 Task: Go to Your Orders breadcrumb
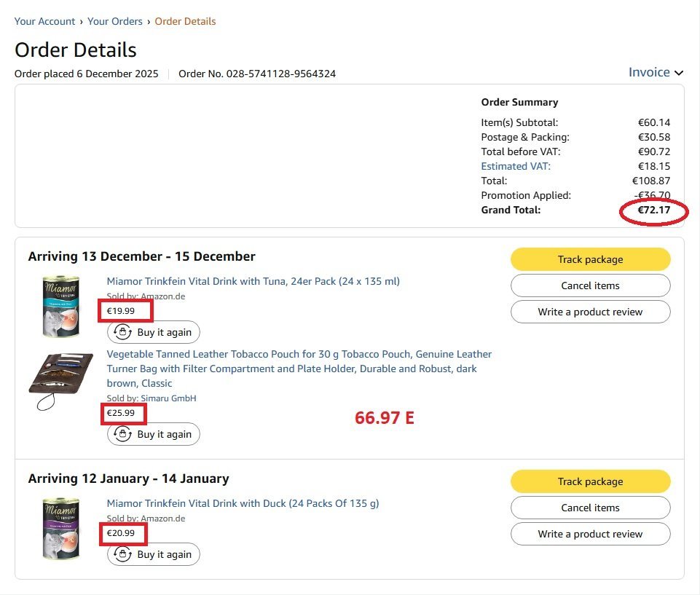pos(115,21)
